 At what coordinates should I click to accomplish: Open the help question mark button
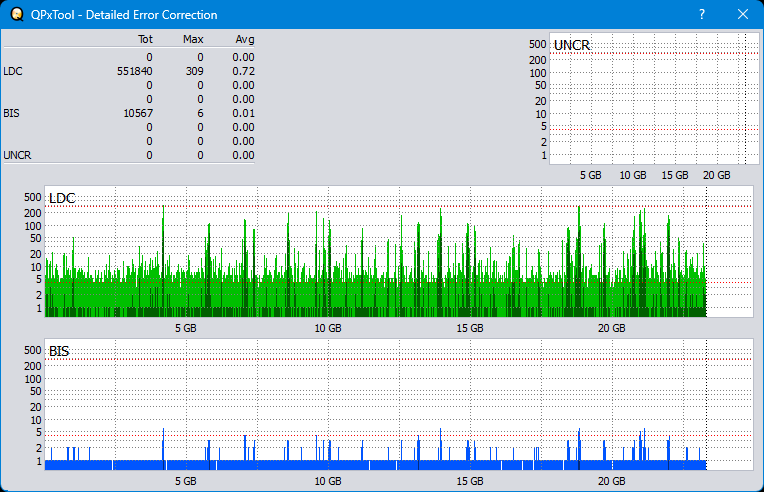702,15
